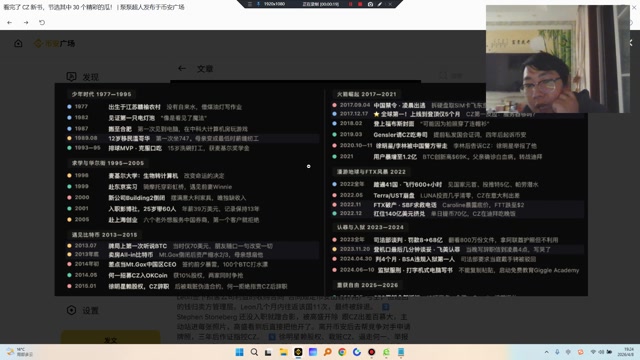Pause recording with the red pause icon

[350, 4]
